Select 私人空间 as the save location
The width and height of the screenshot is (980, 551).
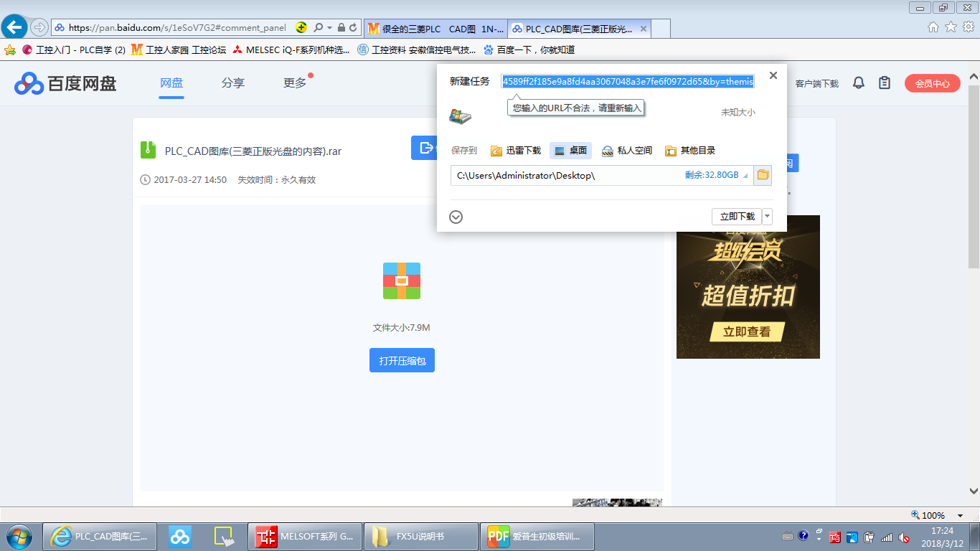pyautogui.click(x=626, y=151)
